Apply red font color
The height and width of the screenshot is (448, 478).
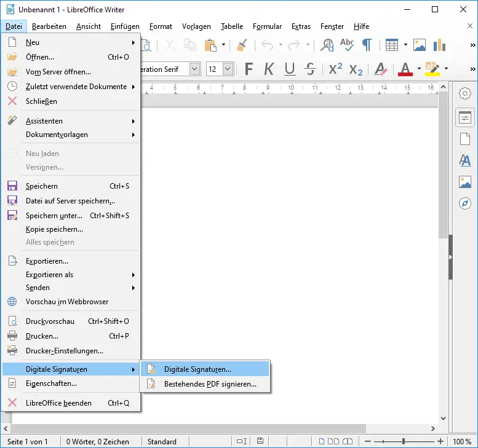pyautogui.click(x=405, y=69)
